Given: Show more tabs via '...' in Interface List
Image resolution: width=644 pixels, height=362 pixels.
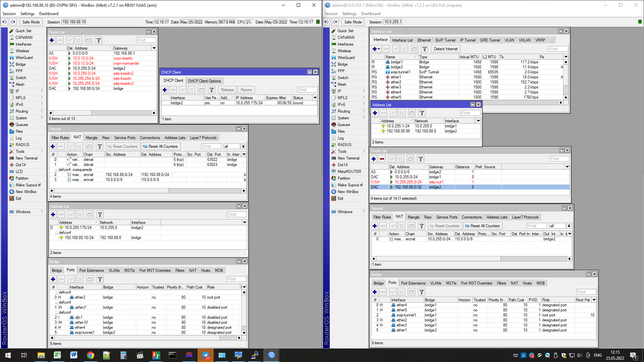Looking at the screenshot, I should click(x=551, y=40).
